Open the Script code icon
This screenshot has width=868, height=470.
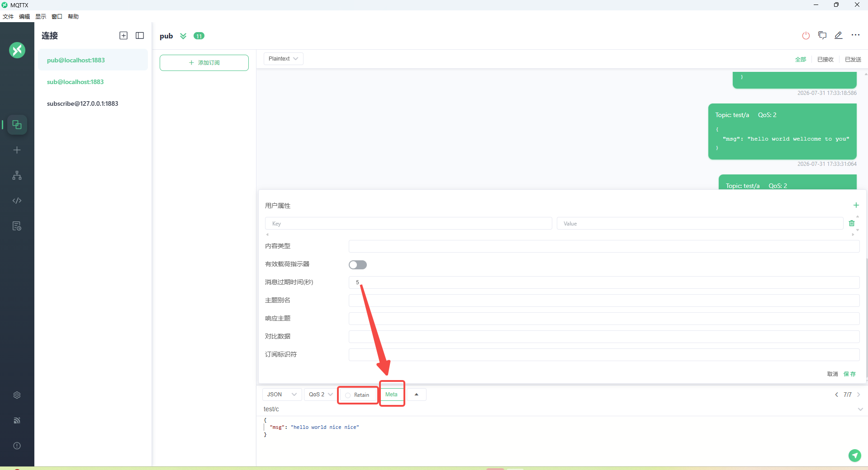pos(17,201)
